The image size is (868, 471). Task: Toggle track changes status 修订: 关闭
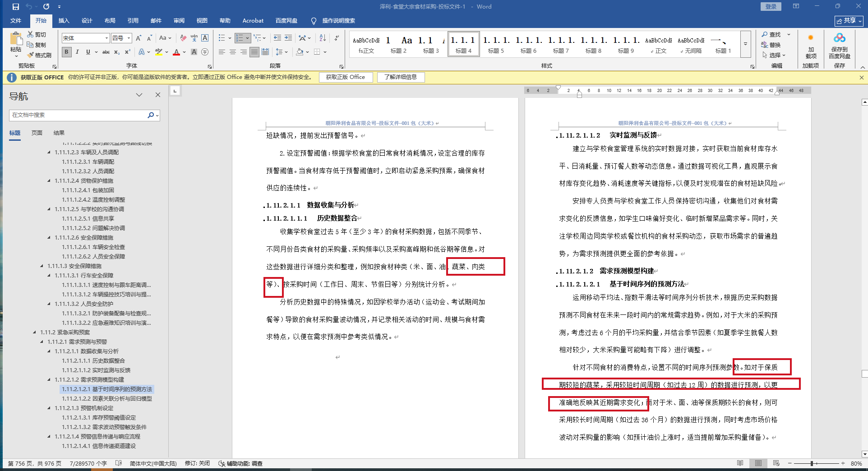pos(197,463)
